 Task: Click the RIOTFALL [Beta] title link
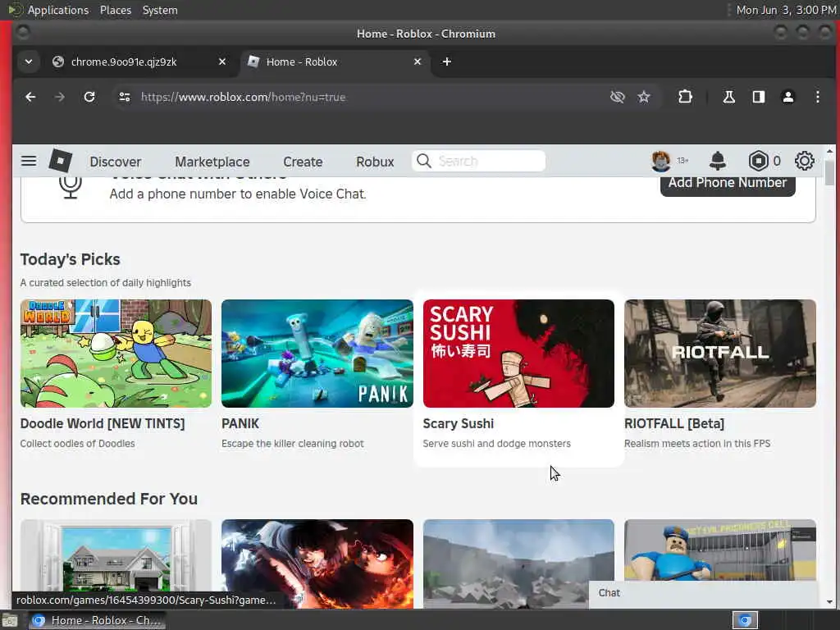click(674, 423)
